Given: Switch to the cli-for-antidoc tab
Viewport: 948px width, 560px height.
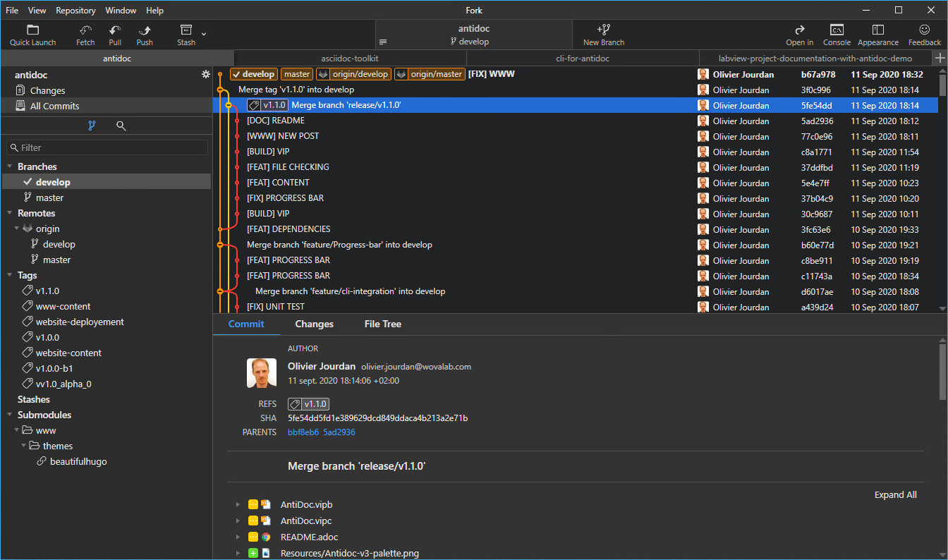Looking at the screenshot, I should tap(583, 59).
